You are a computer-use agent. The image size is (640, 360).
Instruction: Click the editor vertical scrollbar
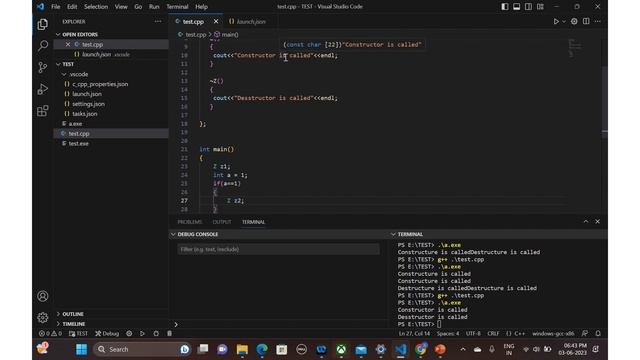[x=604, y=102]
